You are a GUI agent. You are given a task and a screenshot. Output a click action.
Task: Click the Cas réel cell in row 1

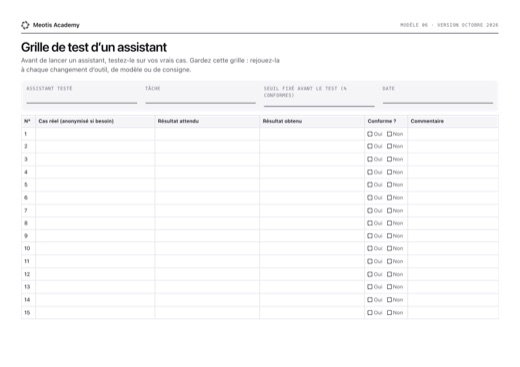(x=95, y=134)
